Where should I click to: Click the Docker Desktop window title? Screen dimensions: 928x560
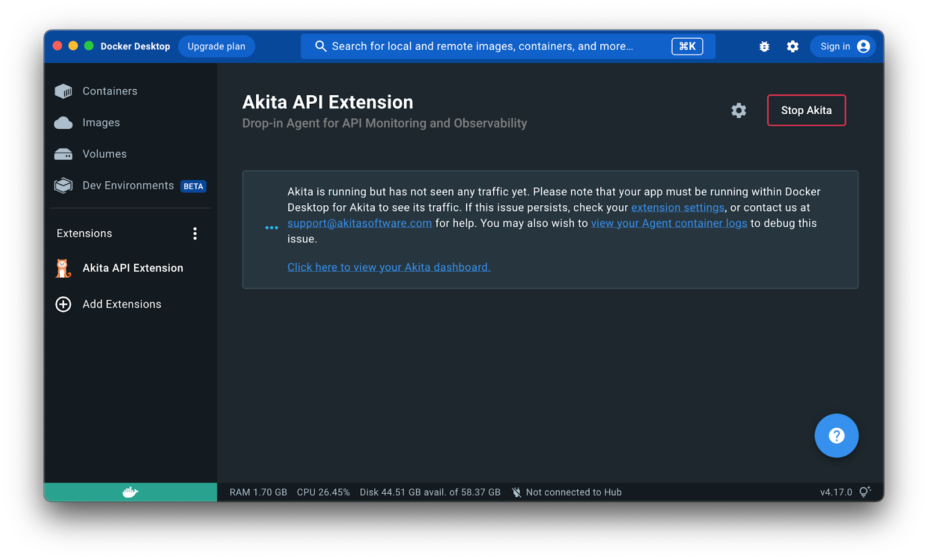pos(135,46)
